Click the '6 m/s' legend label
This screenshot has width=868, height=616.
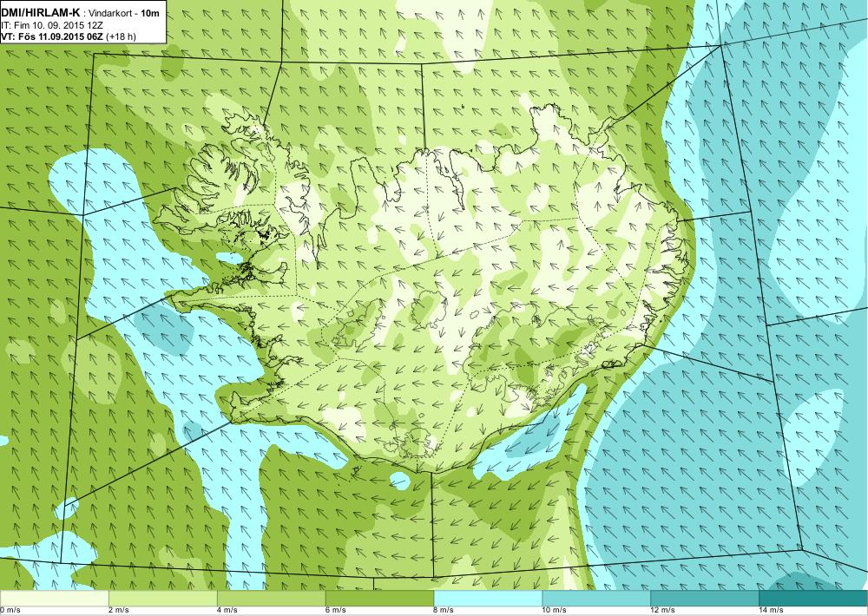point(336,611)
